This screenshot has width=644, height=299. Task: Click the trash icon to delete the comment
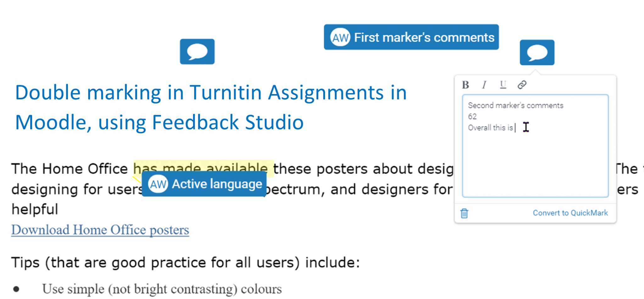coord(464,213)
